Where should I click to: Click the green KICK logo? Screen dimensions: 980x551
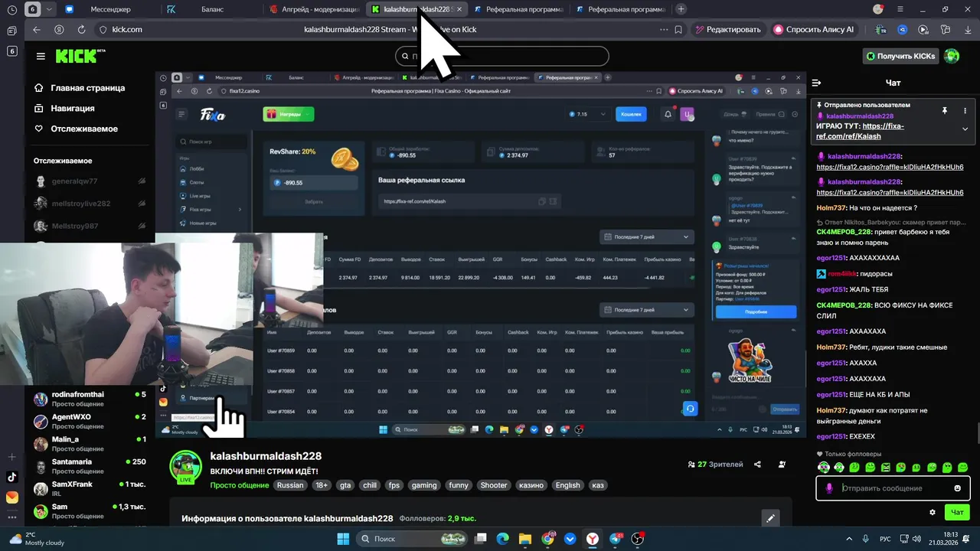click(x=76, y=56)
